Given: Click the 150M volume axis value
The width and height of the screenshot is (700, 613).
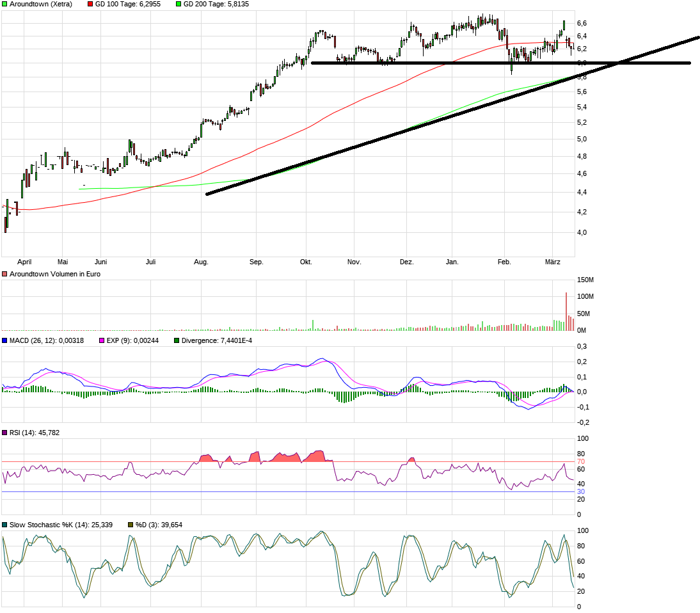Looking at the screenshot, I should tap(585, 280).
